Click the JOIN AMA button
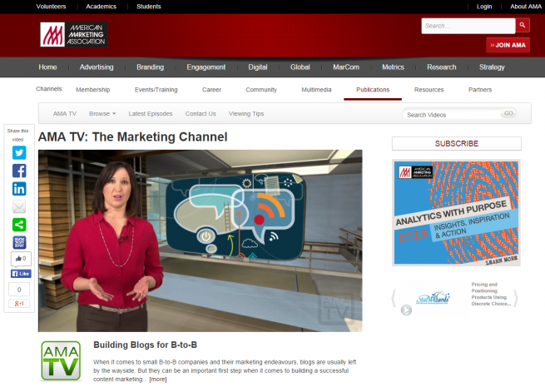Image resolution: width=545 pixels, height=392 pixels. coord(508,45)
